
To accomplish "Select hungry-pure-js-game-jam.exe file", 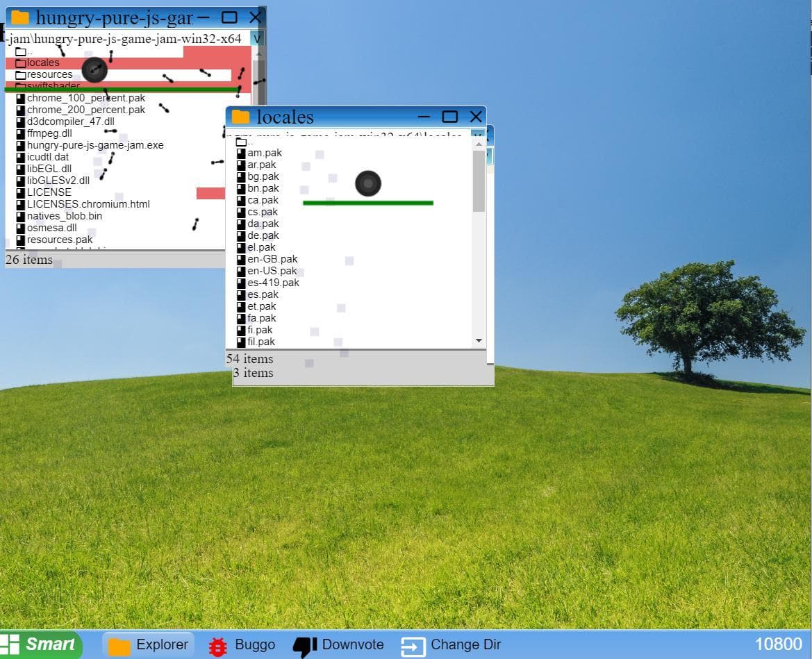I will [x=90, y=145].
